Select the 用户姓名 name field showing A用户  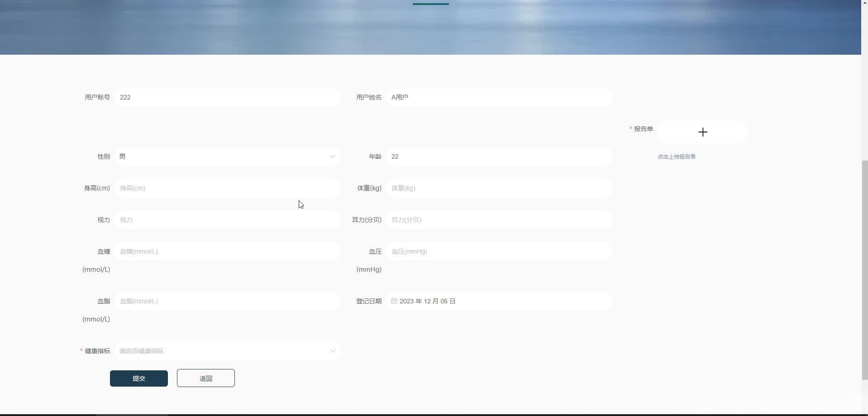499,97
